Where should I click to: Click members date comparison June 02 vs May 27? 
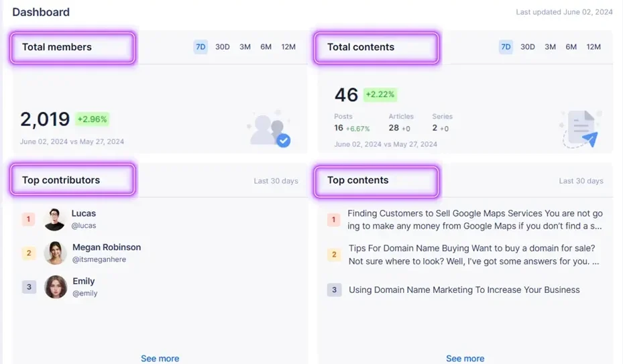72,142
